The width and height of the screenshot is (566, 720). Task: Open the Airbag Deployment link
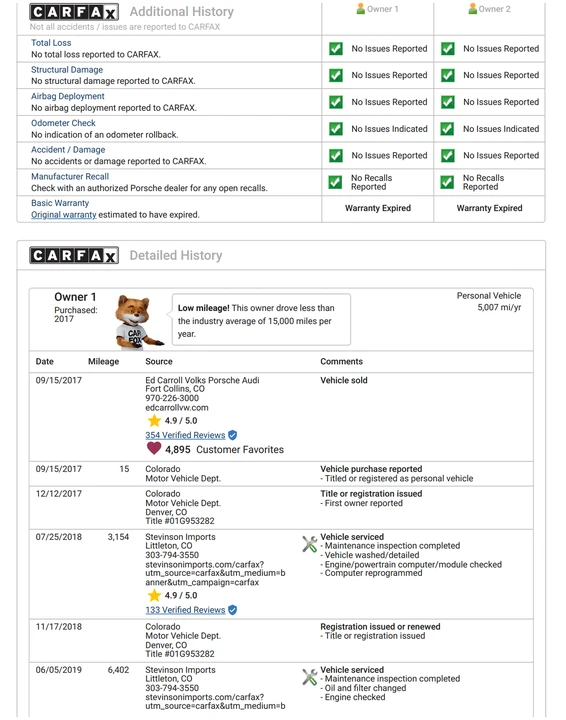pos(68,96)
